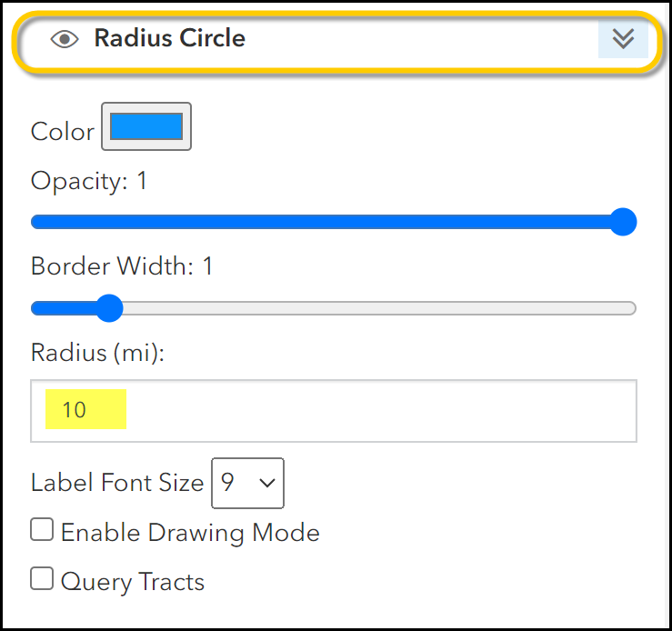Viewport: 672px width, 631px height.
Task: Click the highlighted value 10 in Radius field
Action: [75, 409]
